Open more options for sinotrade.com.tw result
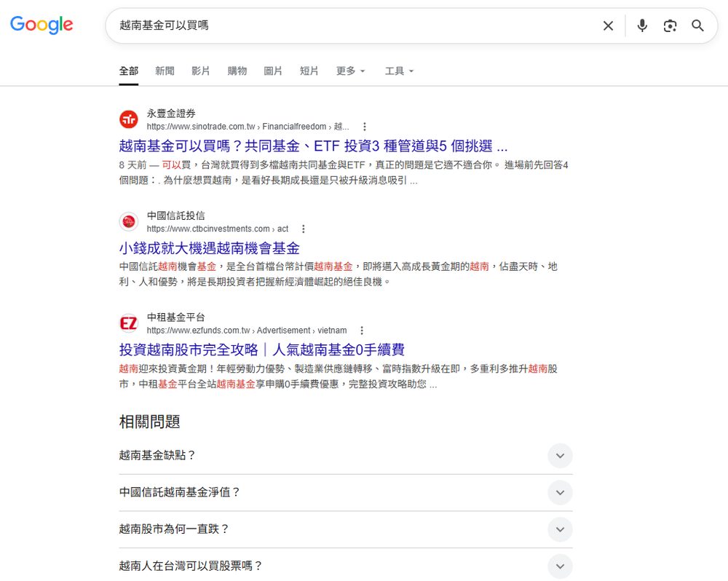 365,127
